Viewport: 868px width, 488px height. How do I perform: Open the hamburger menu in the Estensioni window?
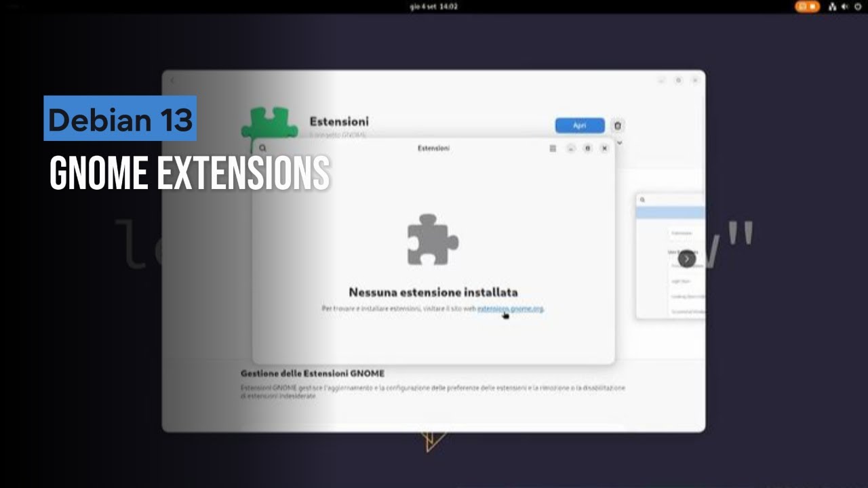pyautogui.click(x=553, y=148)
